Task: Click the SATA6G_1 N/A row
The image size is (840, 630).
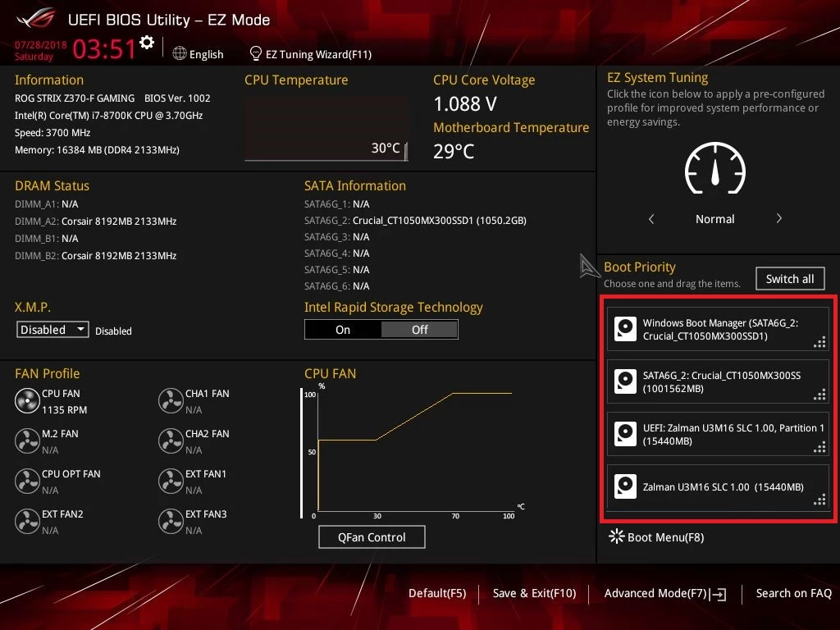Action: 337,204
